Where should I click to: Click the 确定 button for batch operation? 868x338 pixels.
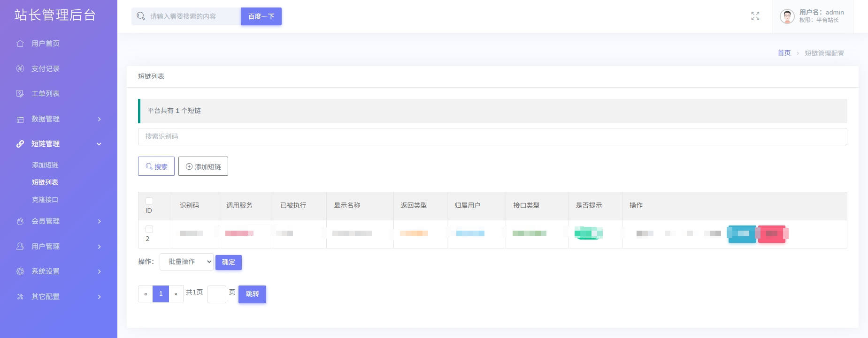229,262
